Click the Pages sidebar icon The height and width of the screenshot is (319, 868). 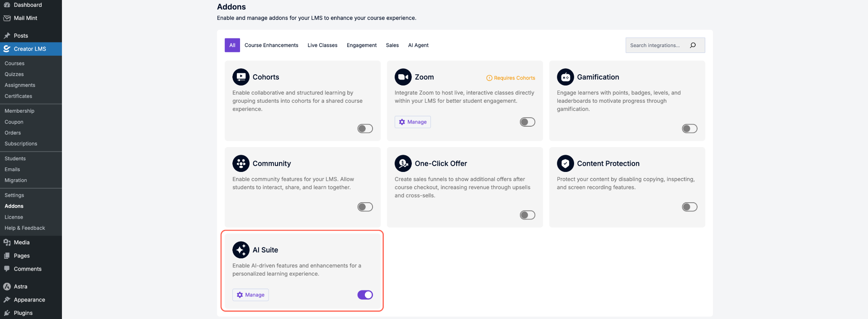[x=7, y=256]
